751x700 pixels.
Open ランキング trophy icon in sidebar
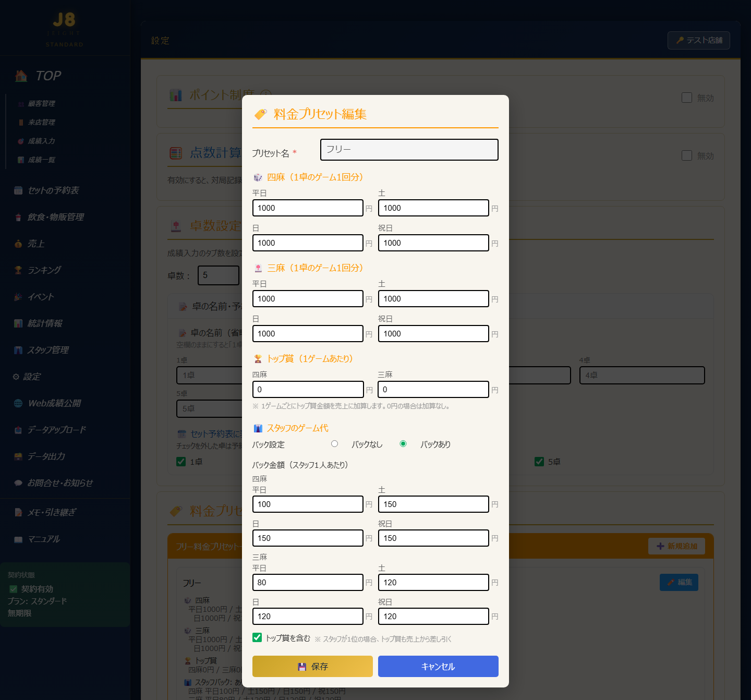[18, 270]
